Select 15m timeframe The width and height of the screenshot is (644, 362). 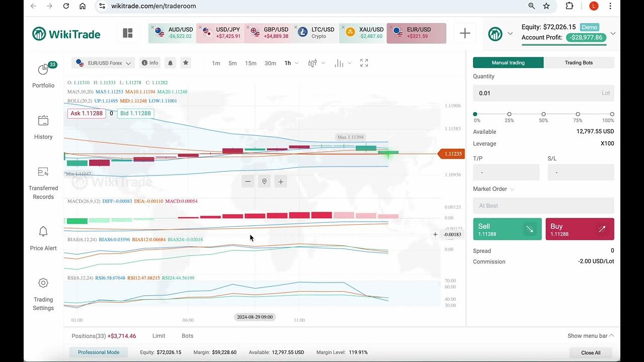click(x=251, y=63)
